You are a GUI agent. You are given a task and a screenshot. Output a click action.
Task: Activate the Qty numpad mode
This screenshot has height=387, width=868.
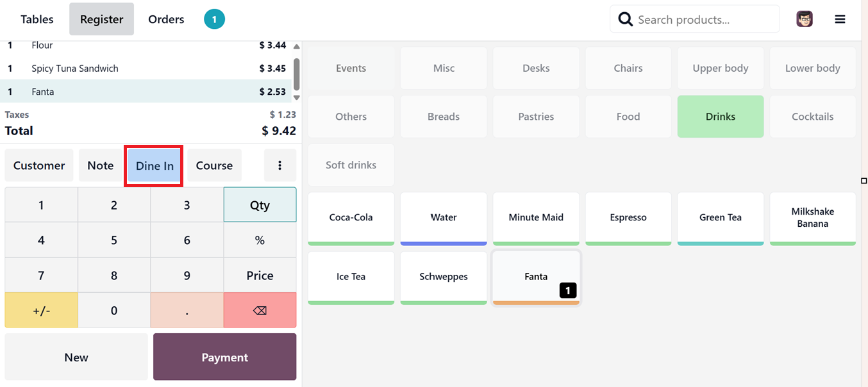[260, 205]
